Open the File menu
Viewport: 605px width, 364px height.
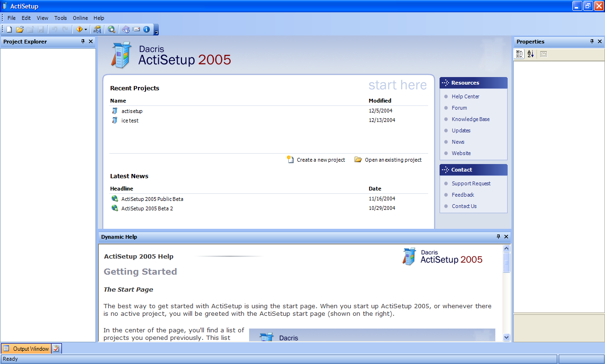[x=11, y=18]
